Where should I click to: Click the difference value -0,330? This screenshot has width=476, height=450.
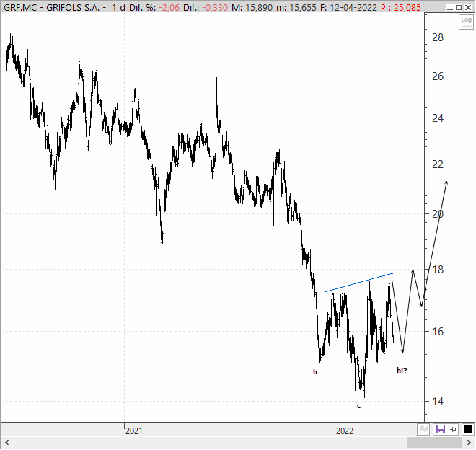click(215, 8)
